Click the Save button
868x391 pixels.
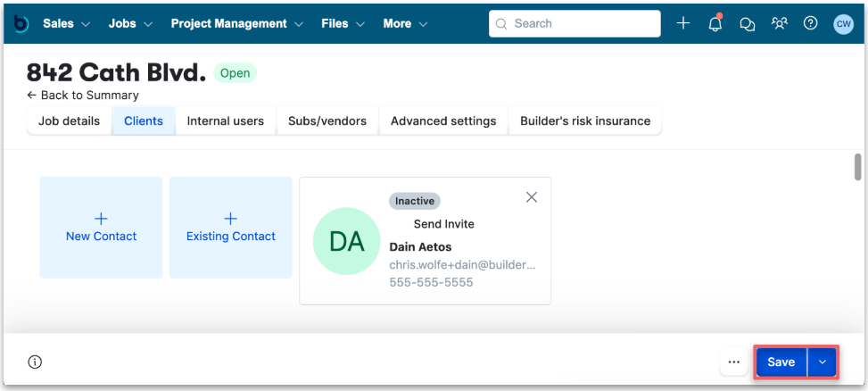[x=781, y=362]
